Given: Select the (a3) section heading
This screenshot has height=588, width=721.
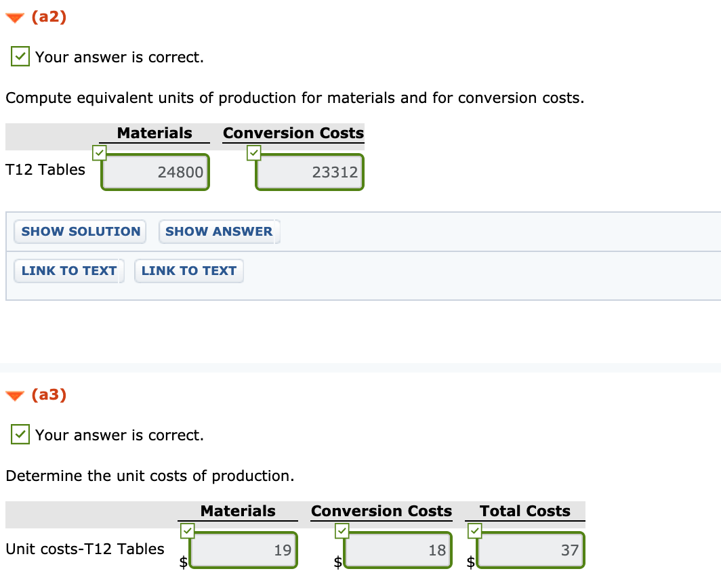Looking at the screenshot, I should 47,396.
